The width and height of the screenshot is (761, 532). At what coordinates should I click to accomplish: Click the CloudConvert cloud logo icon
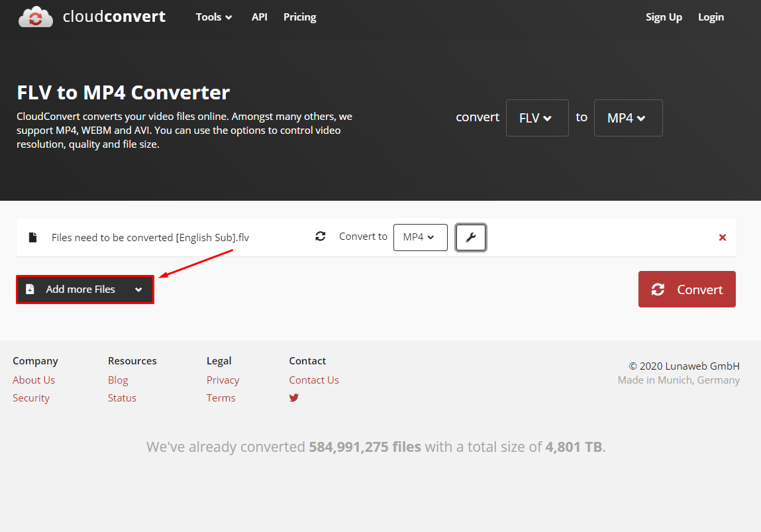(x=35, y=17)
